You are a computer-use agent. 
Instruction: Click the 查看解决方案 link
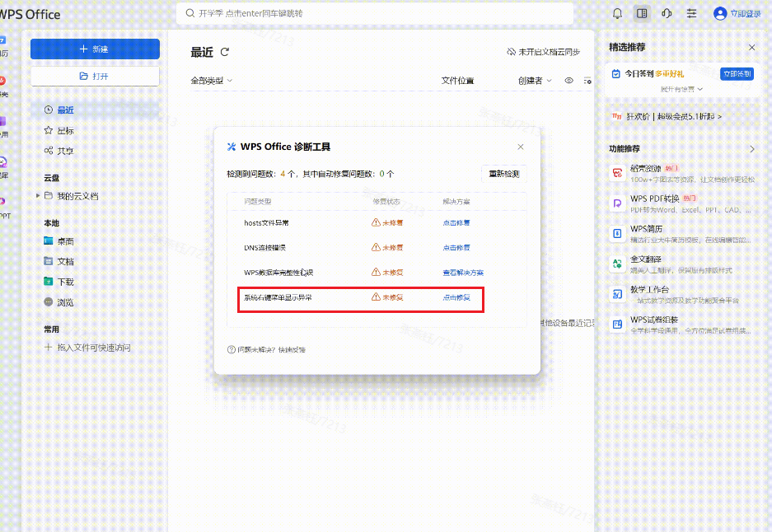point(463,272)
